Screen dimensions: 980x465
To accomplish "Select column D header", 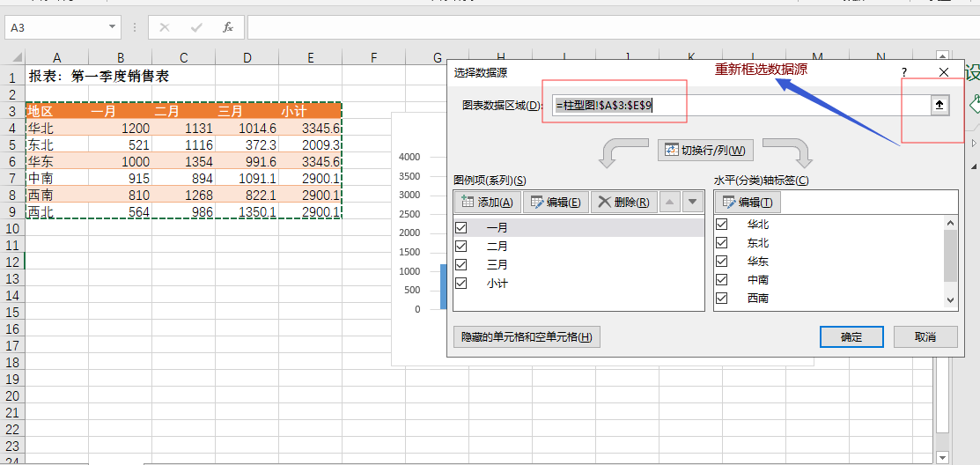I will [x=247, y=57].
